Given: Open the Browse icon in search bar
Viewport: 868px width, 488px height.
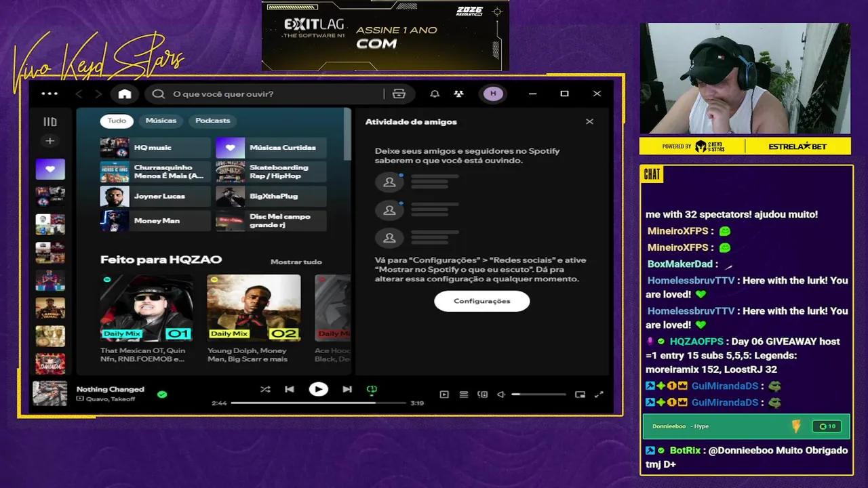Looking at the screenshot, I should point(399,94).
